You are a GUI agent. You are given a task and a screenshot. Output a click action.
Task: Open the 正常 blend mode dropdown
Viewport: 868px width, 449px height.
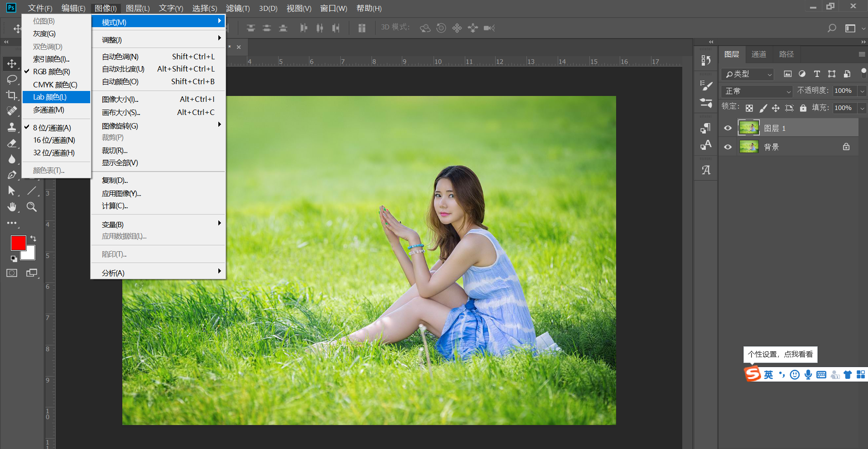[757, 91]
